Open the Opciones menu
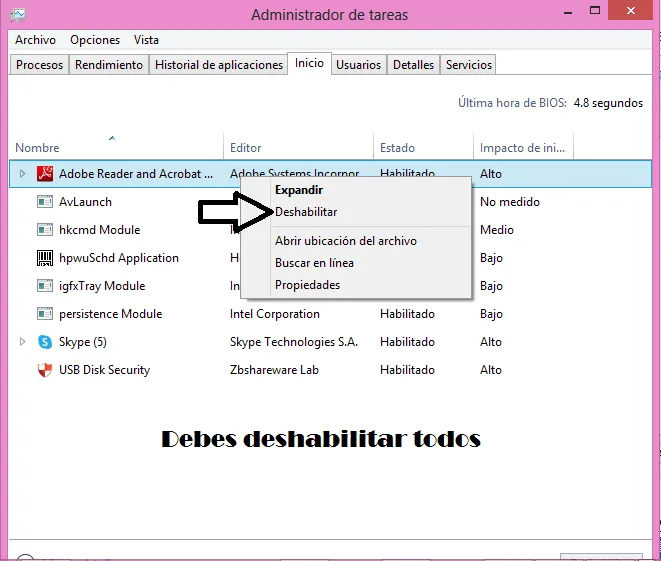The image size is (661, 561). [x=95, y=40]
